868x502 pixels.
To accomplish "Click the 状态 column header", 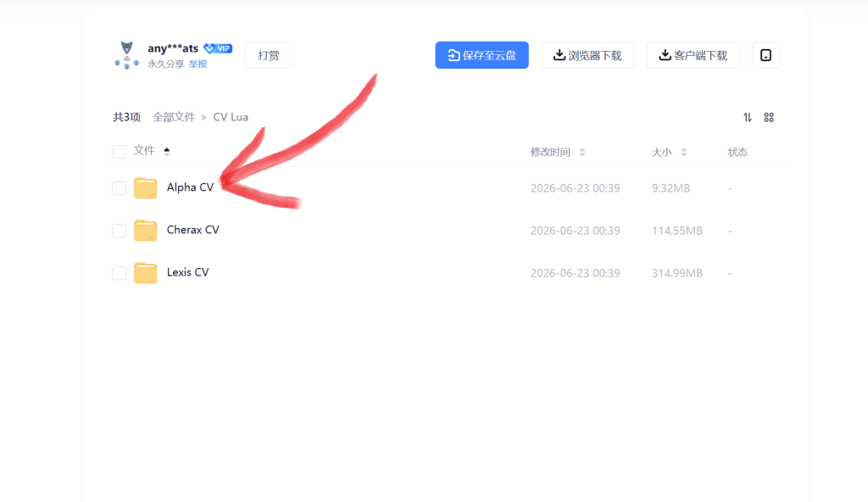I will pyautogui.click(x=737, y=153).
